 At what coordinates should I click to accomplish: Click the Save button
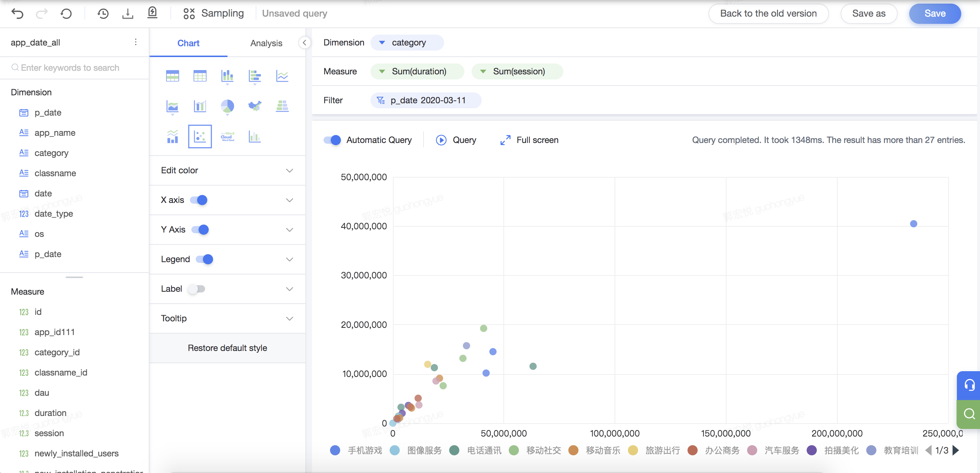coord(935,14)
